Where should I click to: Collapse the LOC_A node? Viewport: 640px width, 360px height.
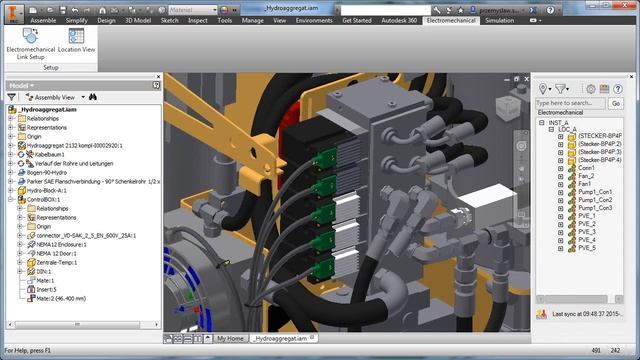(551, 129)
